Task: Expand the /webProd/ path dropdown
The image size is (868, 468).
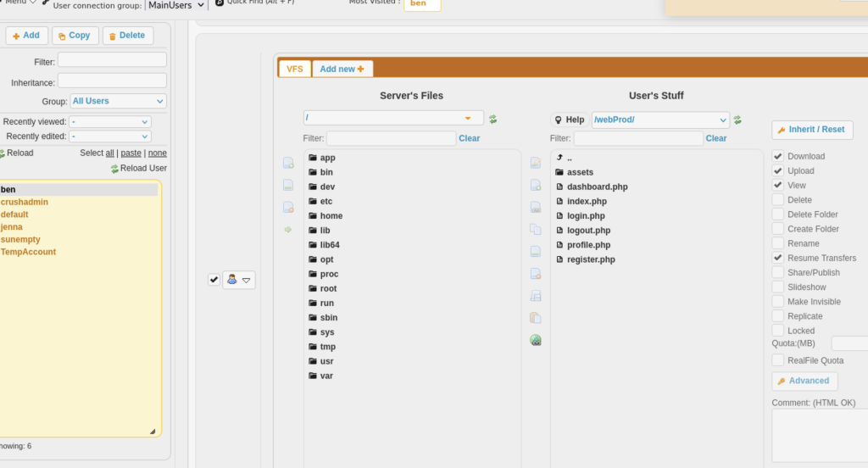Action: coord(722,120)
